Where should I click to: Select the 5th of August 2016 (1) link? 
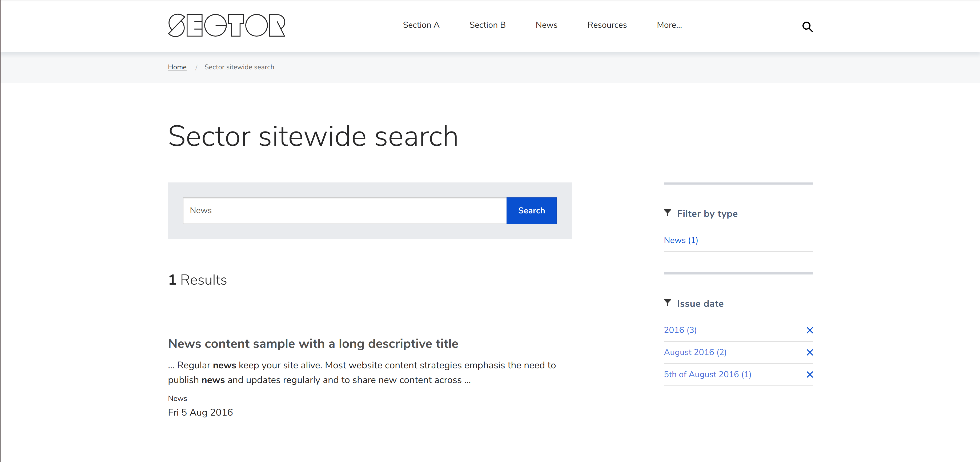click(707, 374)
